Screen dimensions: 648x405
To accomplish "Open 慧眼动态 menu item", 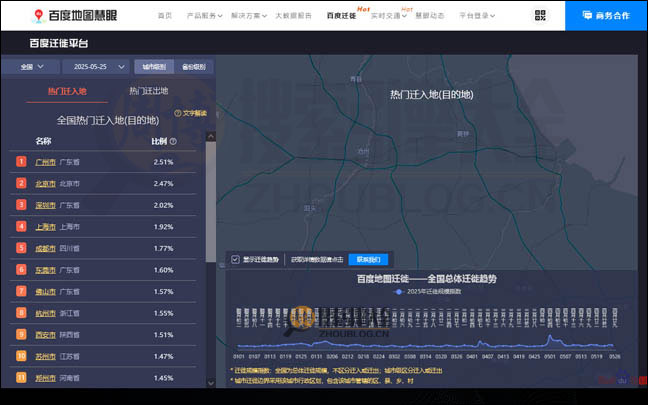I will point(430,16).
